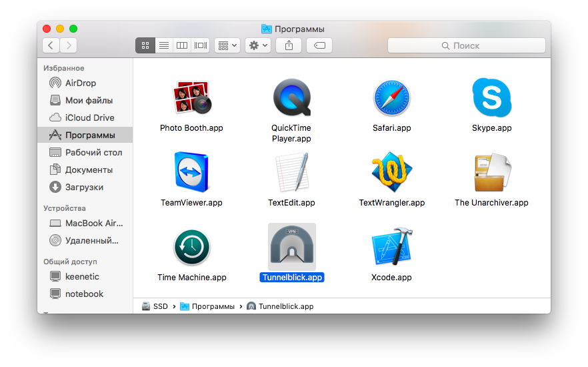Image resolution: width=588 pixels, height=367 pixels.
Task: Open keenetic shared computer
Action: pyautogui.click(x=85, y=276)
